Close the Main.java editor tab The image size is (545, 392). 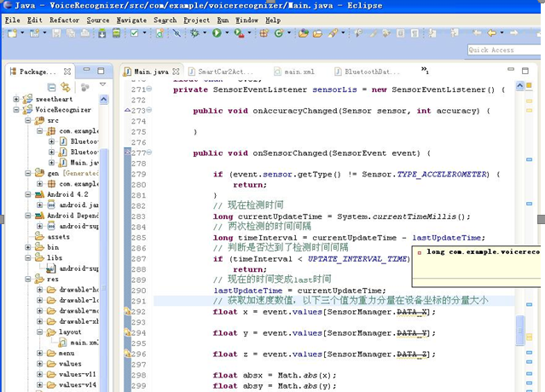coord(176,72)
